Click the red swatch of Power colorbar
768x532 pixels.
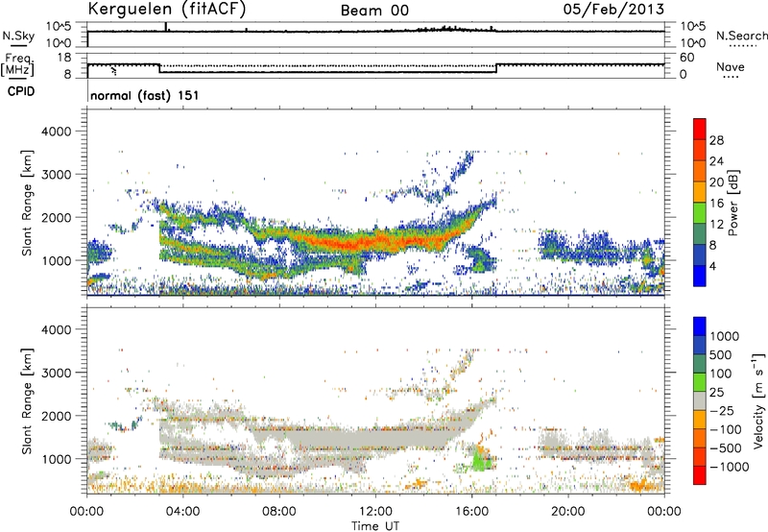tap(700, 129)
